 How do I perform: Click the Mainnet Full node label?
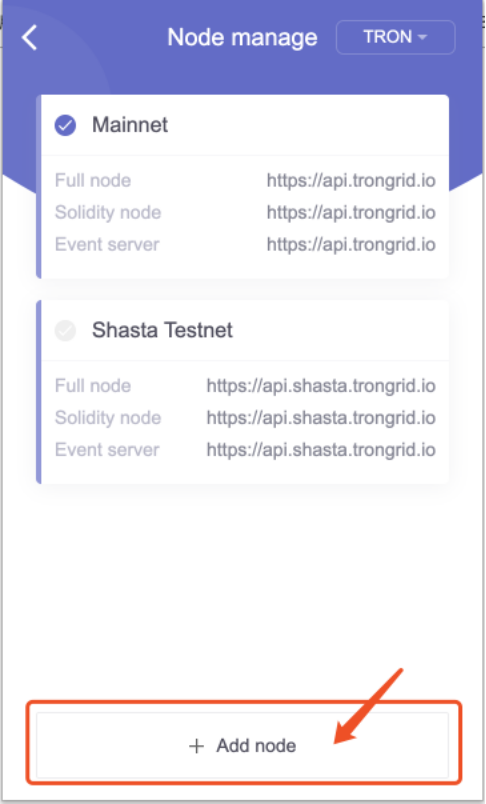click(x=93, y=180)
